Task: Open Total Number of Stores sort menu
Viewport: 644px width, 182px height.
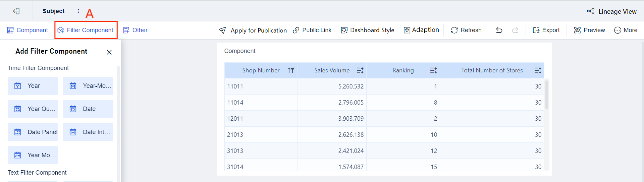Action: tap(538, 70)
